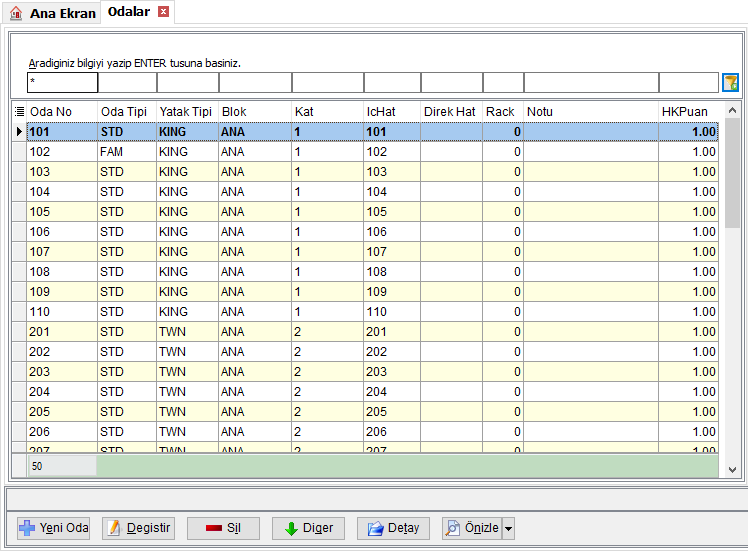Sort by IcHat column header
Screen dimensions: 748x551
click(x=392, y=112)
